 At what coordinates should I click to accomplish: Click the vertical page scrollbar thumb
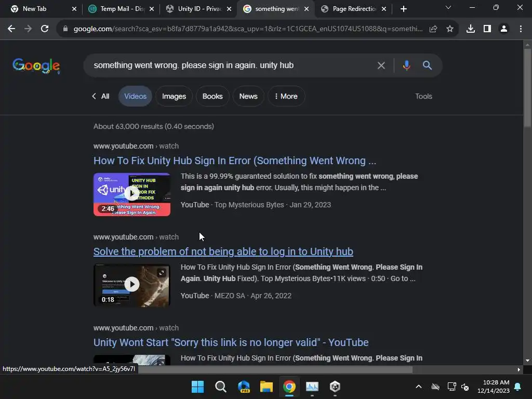527,88
